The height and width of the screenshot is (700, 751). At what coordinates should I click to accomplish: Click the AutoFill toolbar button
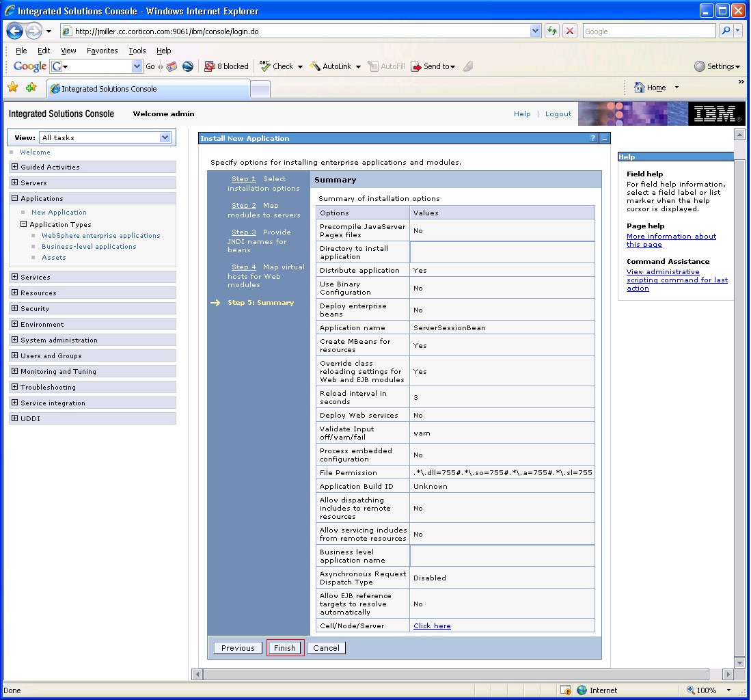coord(387,66)
